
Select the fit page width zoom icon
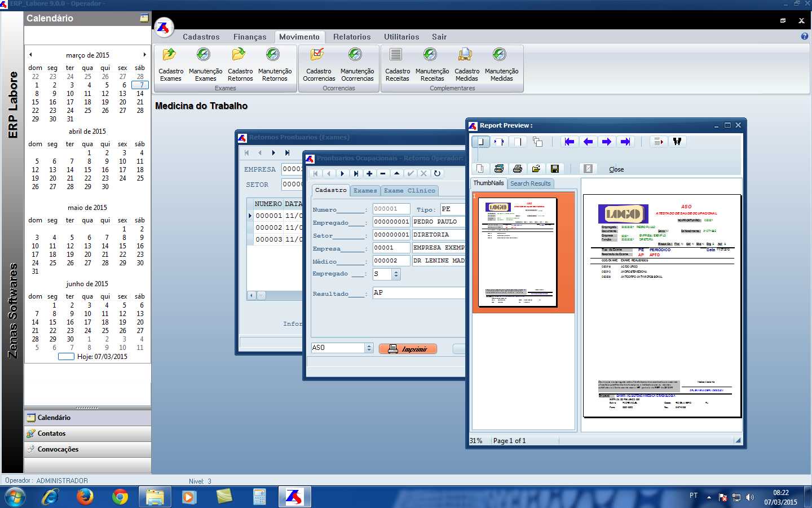coord(499,142)
